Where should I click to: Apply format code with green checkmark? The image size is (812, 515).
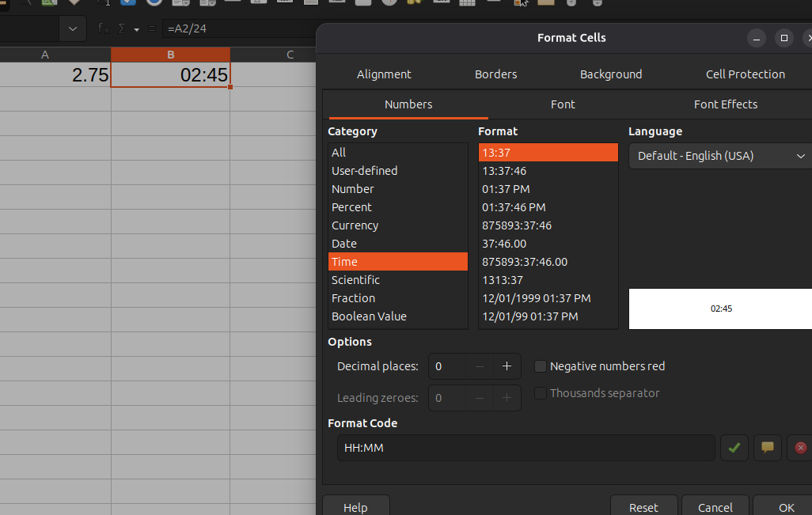[x=734, y=448]
